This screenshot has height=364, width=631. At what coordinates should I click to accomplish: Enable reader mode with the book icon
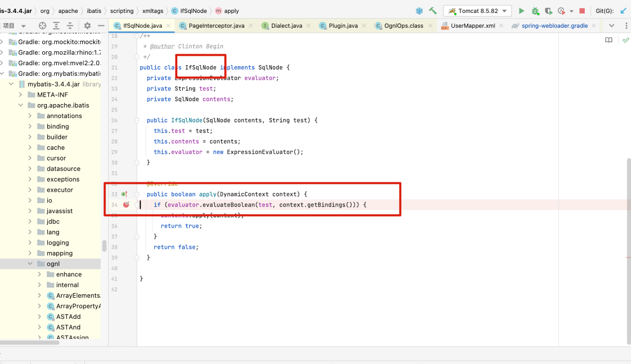609,40
